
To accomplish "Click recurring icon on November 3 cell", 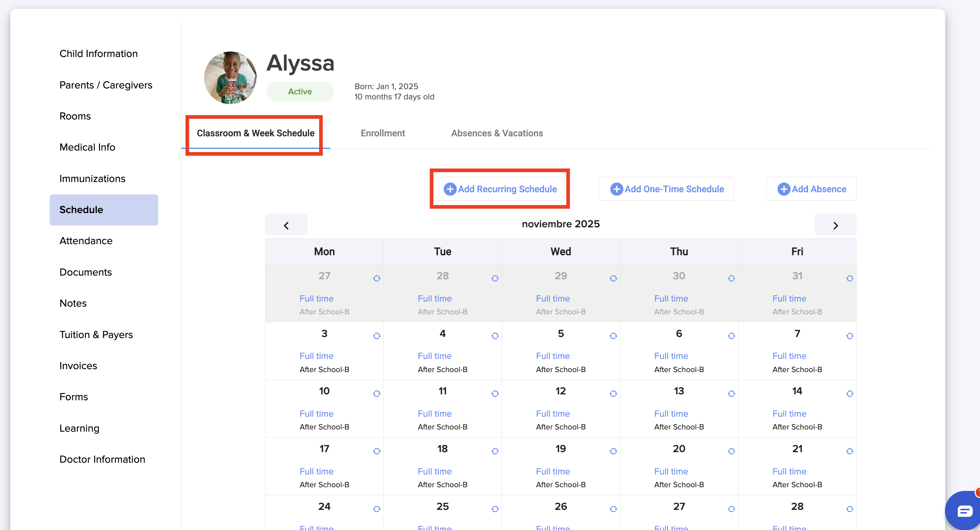I will [x=377, y=336].
